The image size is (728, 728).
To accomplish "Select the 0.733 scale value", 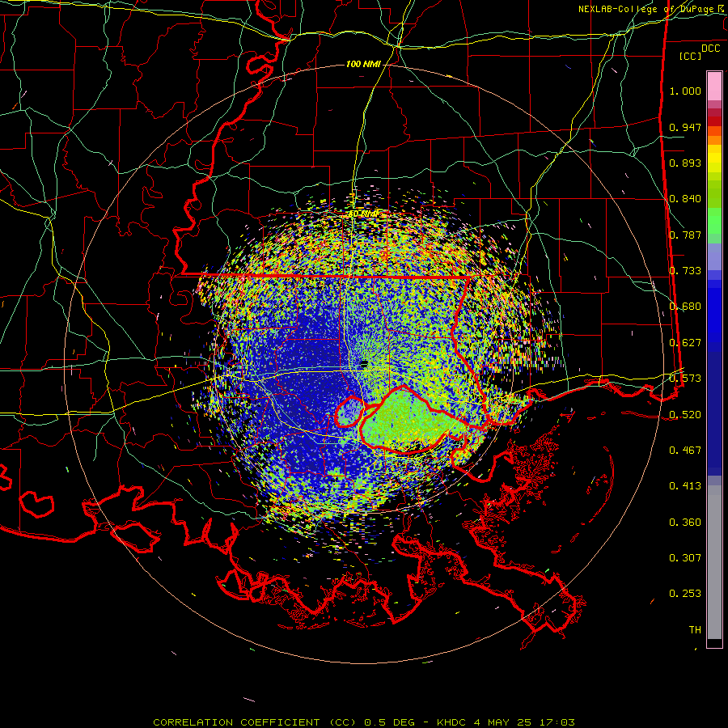I will [x=685, y=271].
